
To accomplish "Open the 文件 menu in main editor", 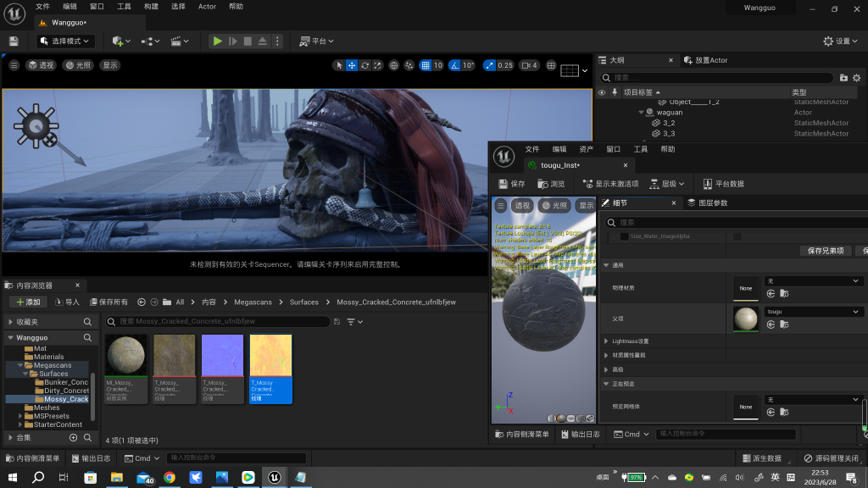I will coord(42,7).
